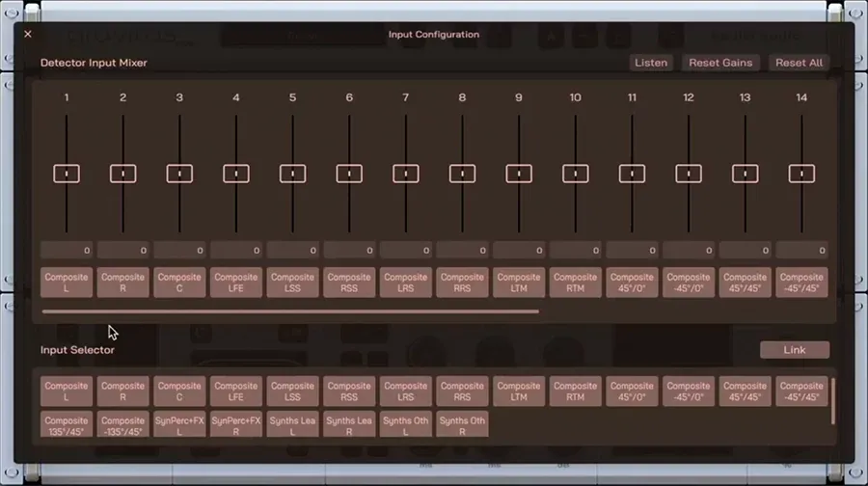Choose Composite RTM in Input Selector
Viewport: 868px width, 486px height.
coord(575,391)
